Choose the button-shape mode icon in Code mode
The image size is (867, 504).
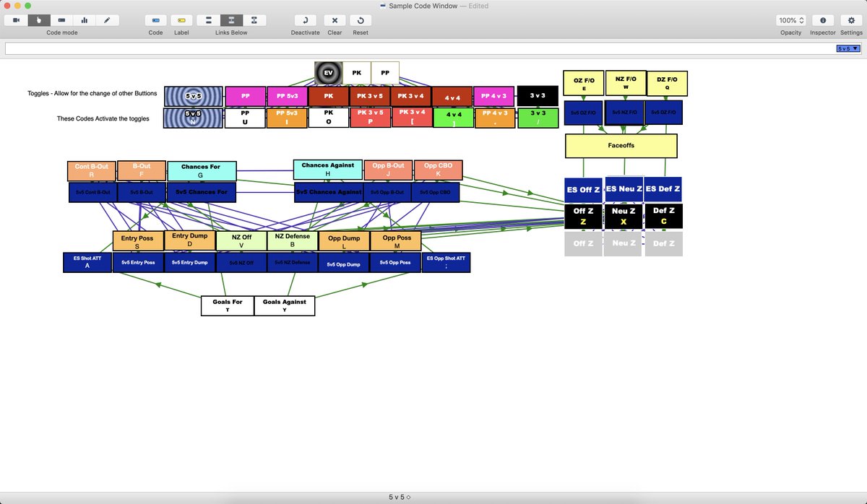[61, 20]
